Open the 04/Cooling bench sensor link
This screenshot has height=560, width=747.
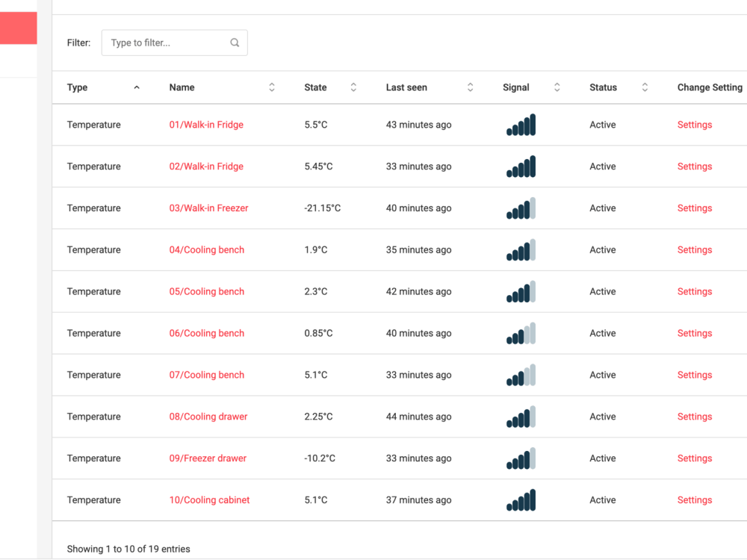tap(207, 250)
